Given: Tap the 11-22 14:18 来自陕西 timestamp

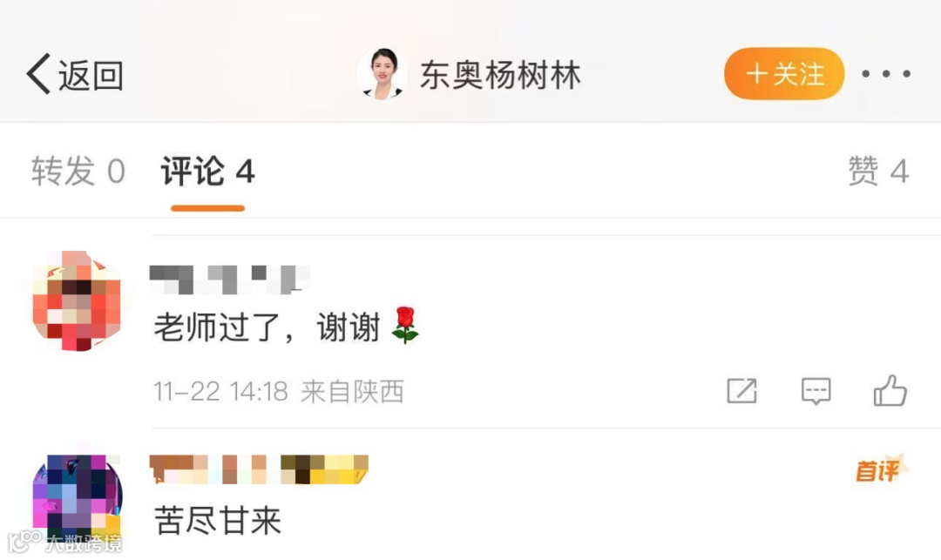Looking at the screenshot, I should pyautogui.click(x=279, y=392).
